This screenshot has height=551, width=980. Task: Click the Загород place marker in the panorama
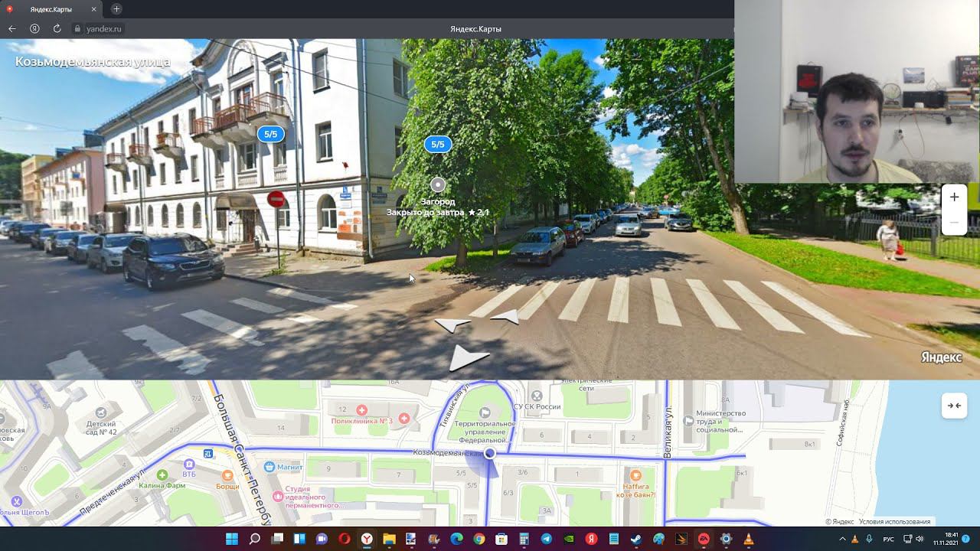(437, 184)
